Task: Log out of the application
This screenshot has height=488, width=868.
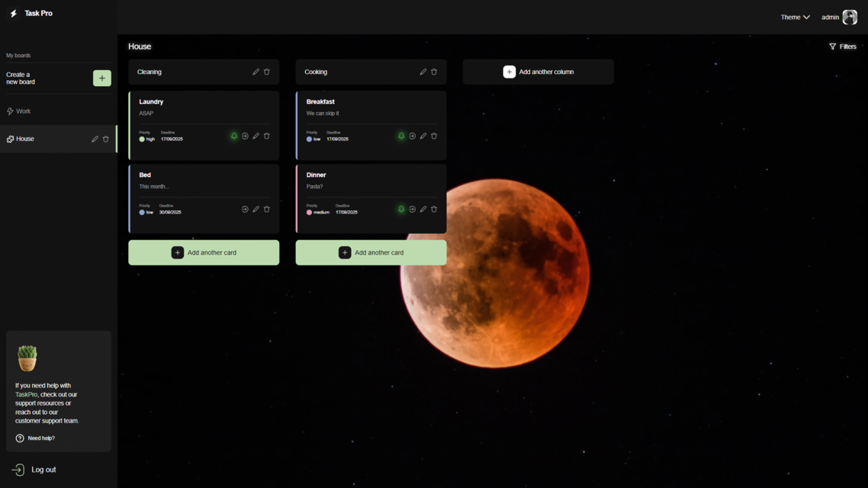Action: (x=34, y=470)
